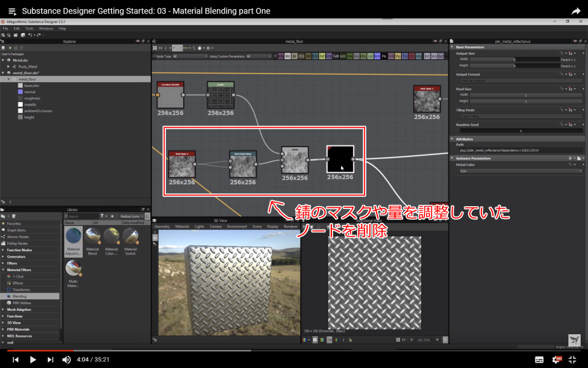Toggle subtitles on the video player
Viewport: 588px width, 368px height.
pos(539,360)
